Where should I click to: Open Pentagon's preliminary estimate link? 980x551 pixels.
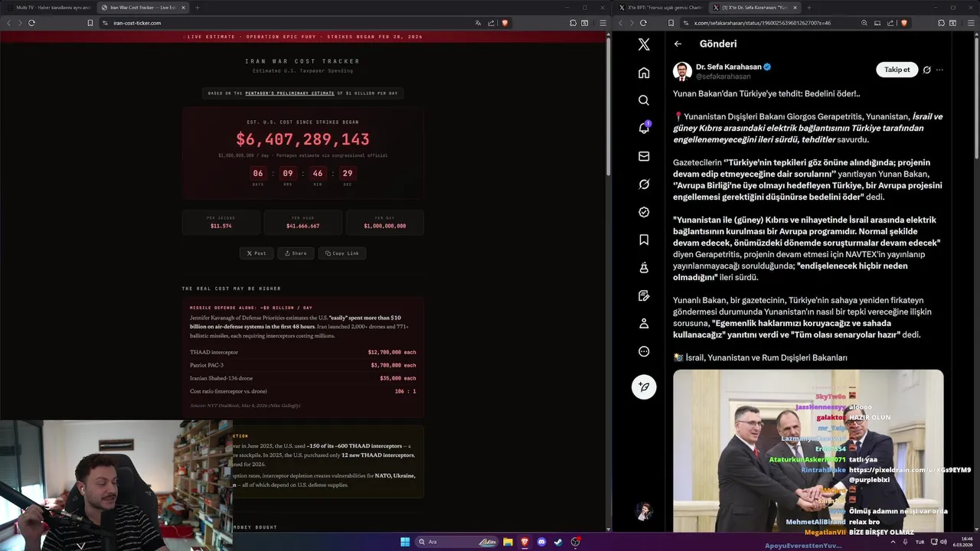coord(289,93)
